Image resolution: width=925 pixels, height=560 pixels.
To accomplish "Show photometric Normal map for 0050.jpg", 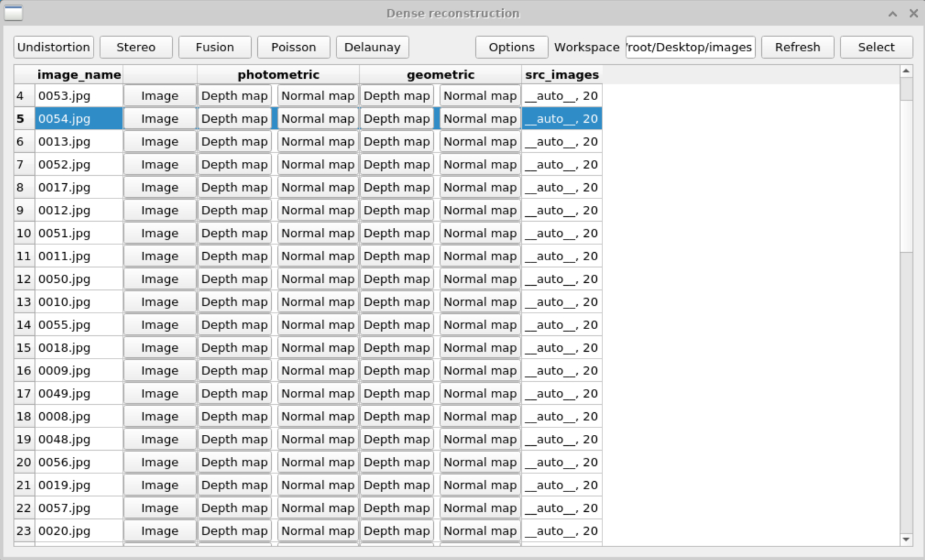I will click(x=318, y=279).
